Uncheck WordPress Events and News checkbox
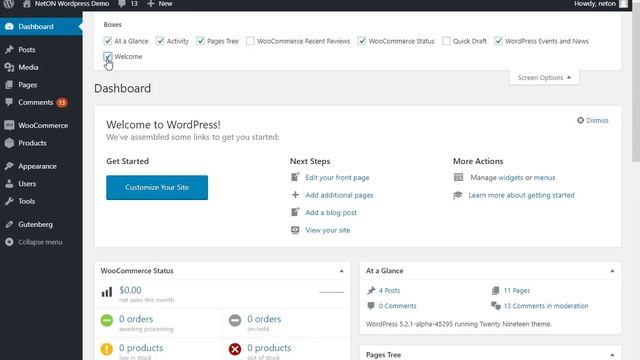The width and height of the screenshot is (640, 360). [x=498, y=41]
